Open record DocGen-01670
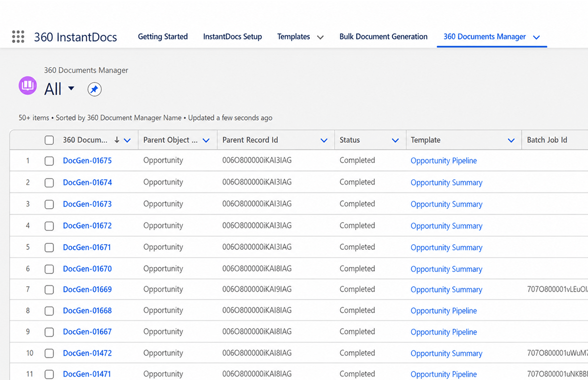The height and width of the screenshot is (380, 588). [x=87, y=268]
